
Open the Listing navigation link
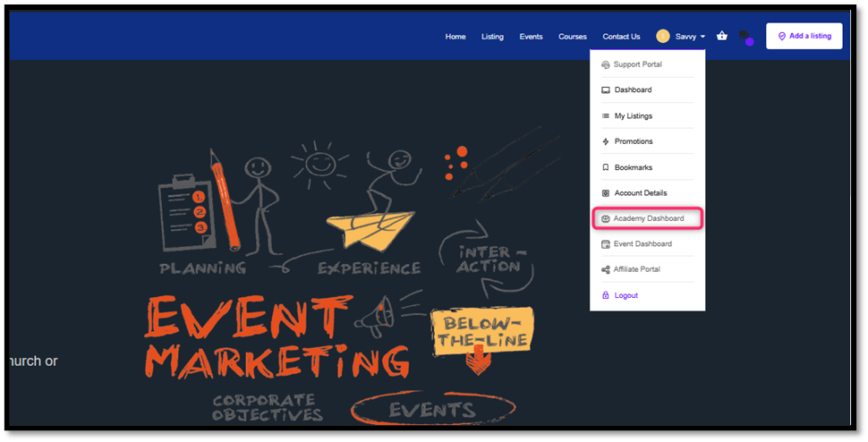[492, 37]
